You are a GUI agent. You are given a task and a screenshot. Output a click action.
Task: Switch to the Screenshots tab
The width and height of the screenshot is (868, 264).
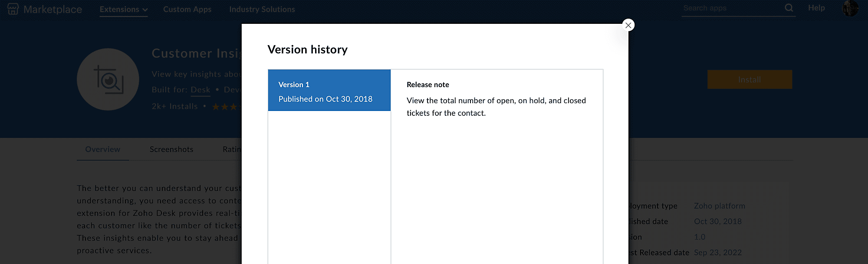coord(171,150)
